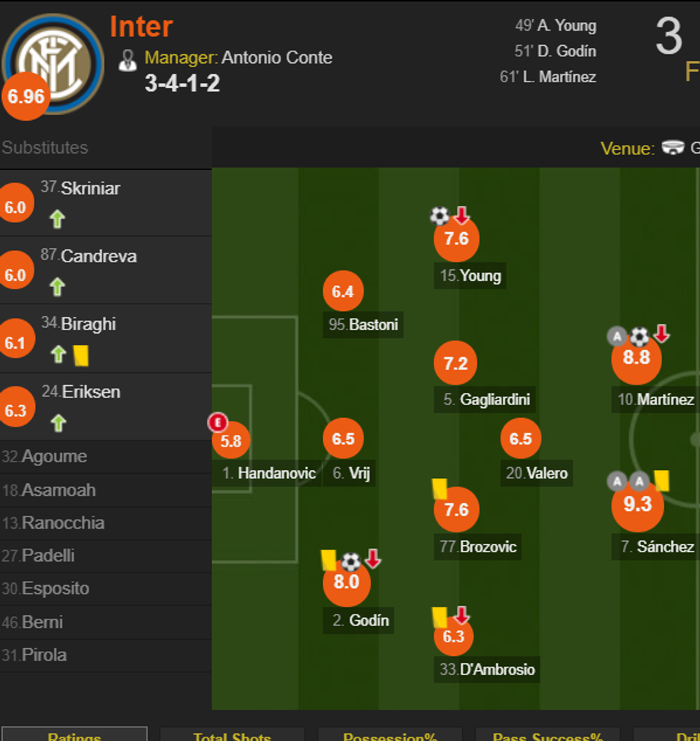Switch to the Total Shots tab
Image resolution: width=700 pixels, height=741 pixels.
coord(231,735)
